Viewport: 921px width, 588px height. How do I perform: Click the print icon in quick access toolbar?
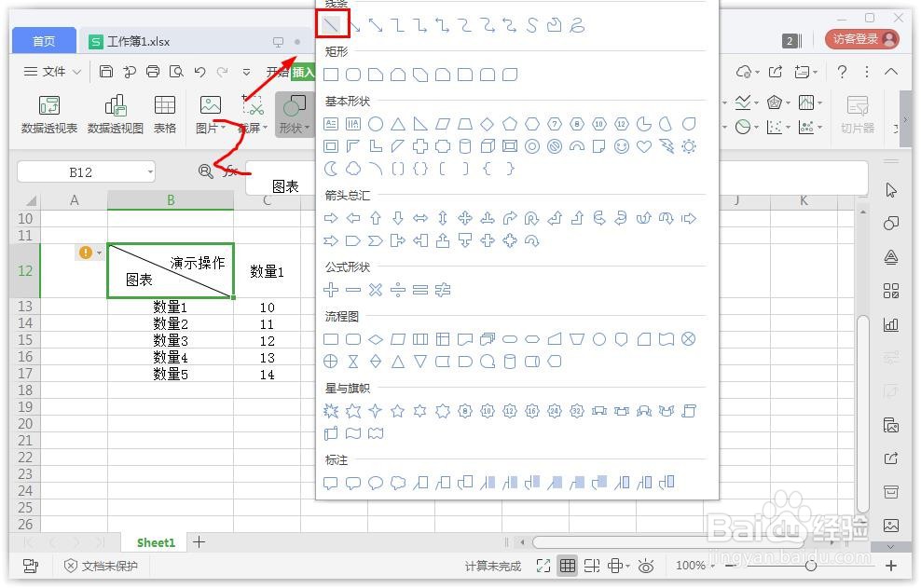pyautogui.click(x=153, y=71)
